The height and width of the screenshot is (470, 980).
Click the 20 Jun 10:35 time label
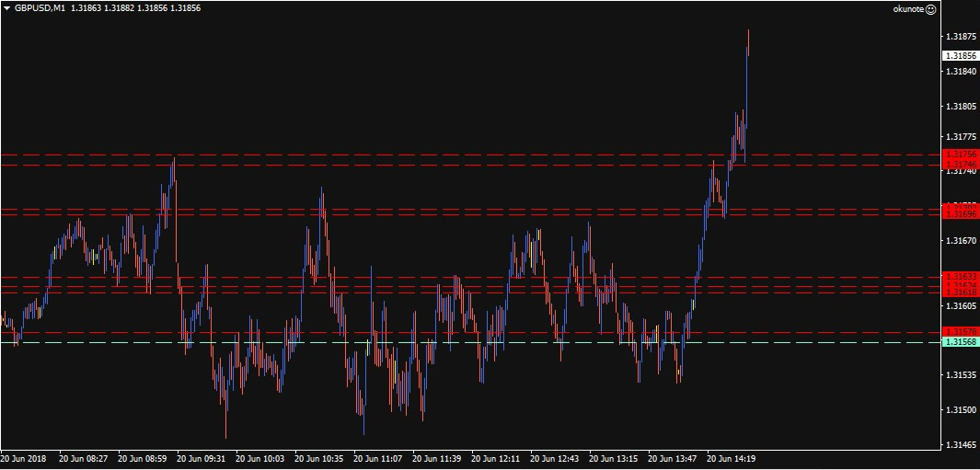pyautogui.click(x=319, y=458)
